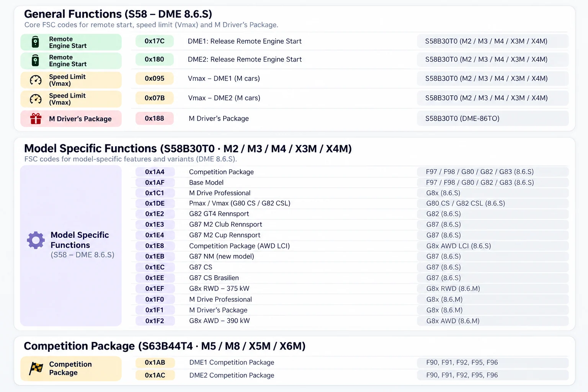The image size is (588, 392).
Task: Select the "DME2 Competition Package" description
Action: click(232, 375)
